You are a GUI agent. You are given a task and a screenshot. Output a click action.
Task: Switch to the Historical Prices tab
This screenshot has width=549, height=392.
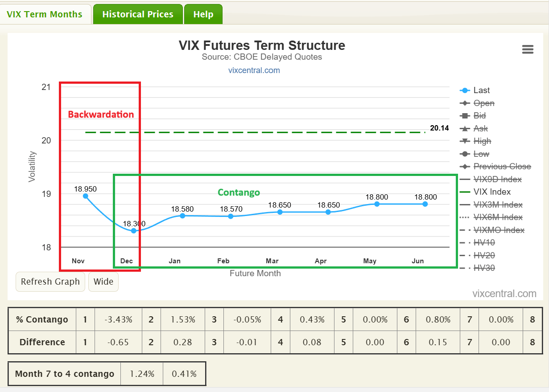click(x=137, y=14)
